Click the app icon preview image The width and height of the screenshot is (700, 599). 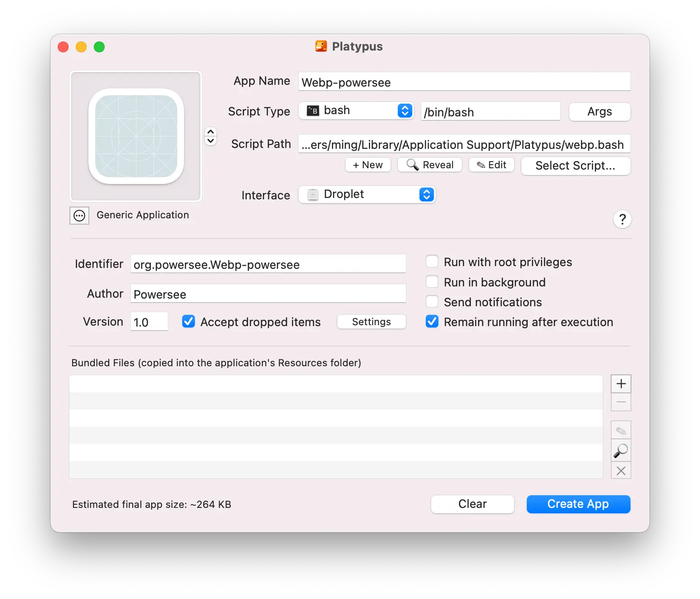[136, 136]
